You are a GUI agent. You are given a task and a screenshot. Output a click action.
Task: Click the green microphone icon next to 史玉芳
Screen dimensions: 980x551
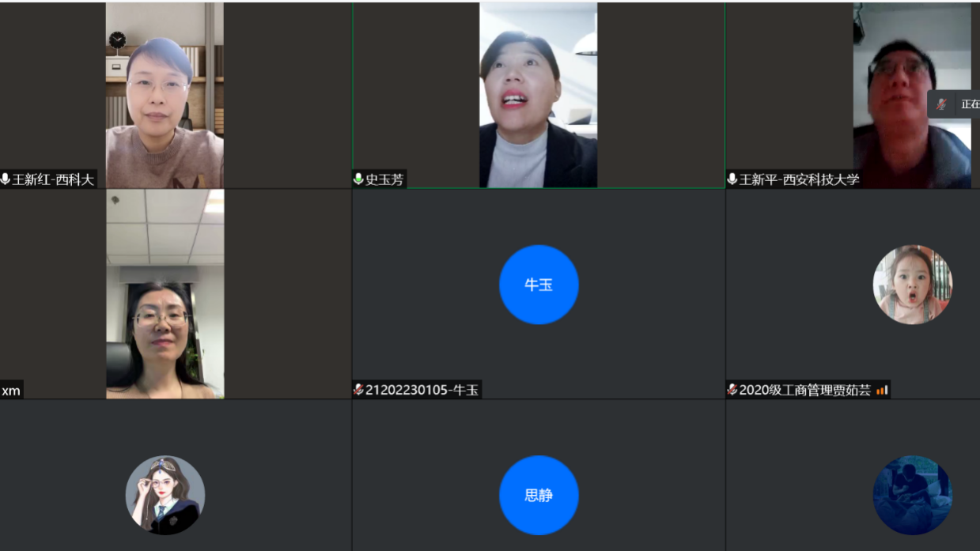358,179
